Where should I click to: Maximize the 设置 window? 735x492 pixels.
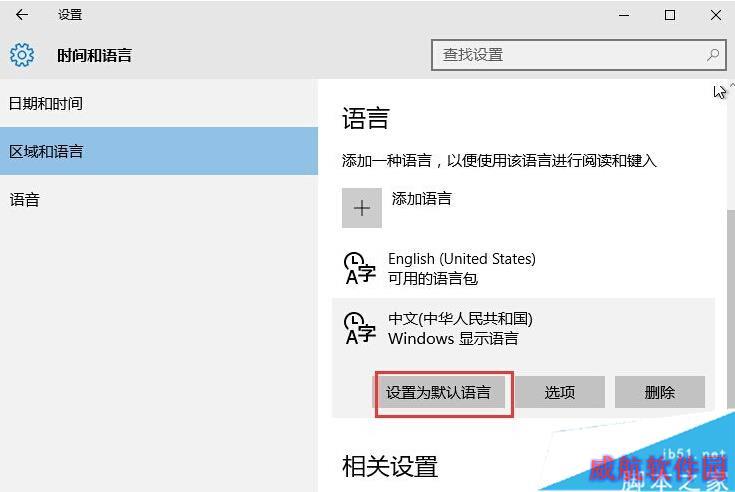coord(670,15)
